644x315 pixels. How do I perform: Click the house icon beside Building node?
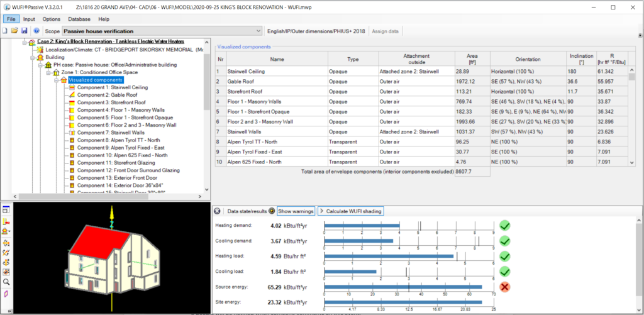tap(40, 57)
